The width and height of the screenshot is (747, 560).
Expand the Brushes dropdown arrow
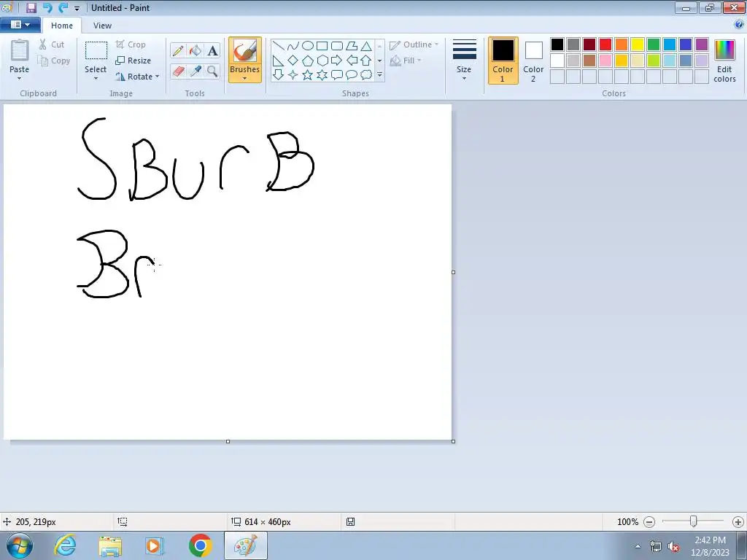(x=245, y=79)
